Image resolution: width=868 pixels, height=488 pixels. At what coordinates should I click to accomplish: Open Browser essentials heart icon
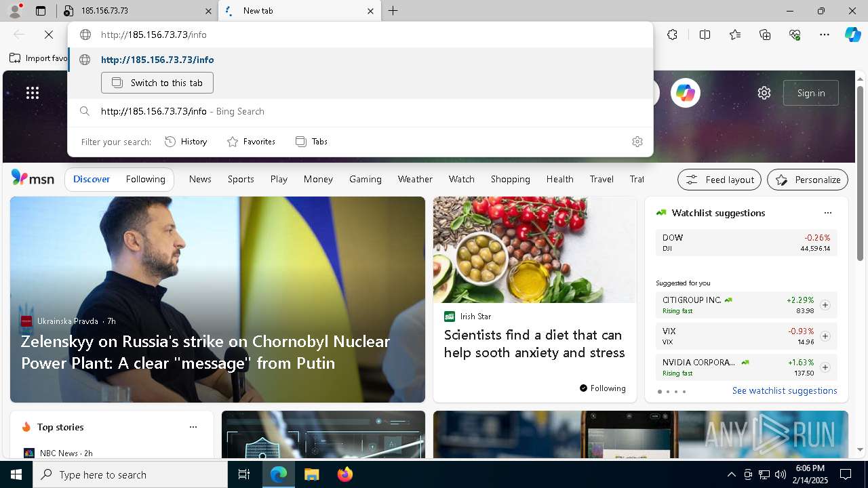pos(795,35)
